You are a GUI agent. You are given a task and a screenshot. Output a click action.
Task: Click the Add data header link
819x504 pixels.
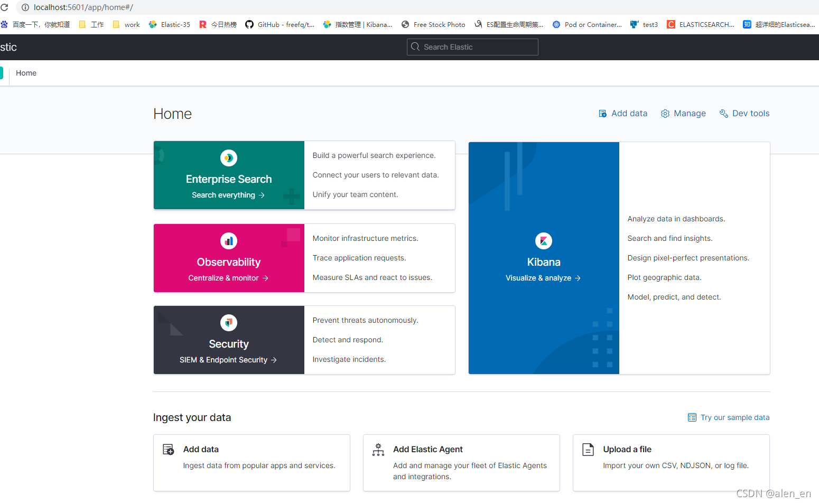tap(623, 114)
